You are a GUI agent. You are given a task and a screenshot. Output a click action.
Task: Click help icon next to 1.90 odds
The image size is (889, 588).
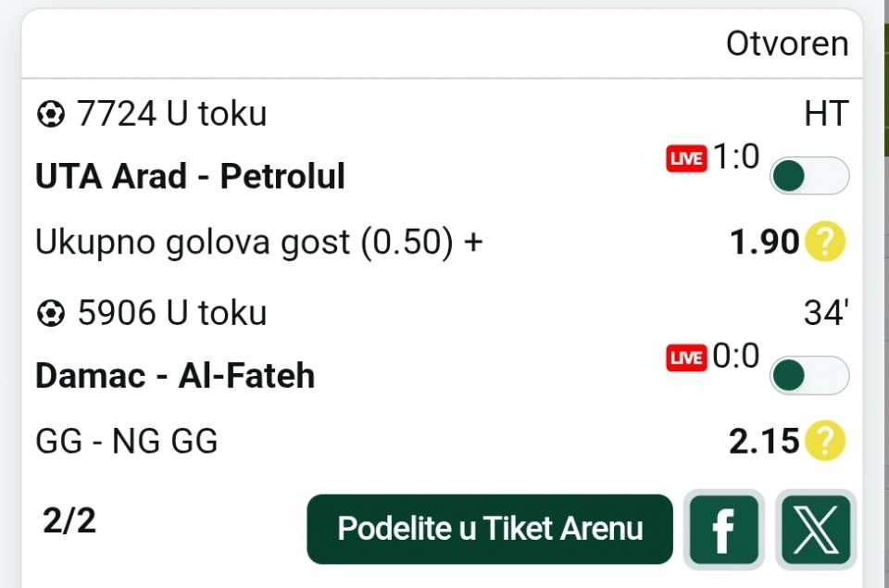pos(824,243)
